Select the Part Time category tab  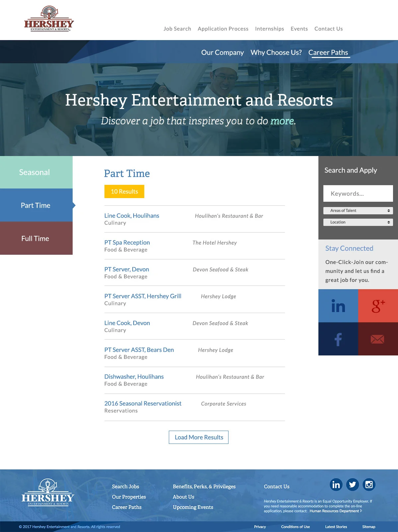click(36, 205)
